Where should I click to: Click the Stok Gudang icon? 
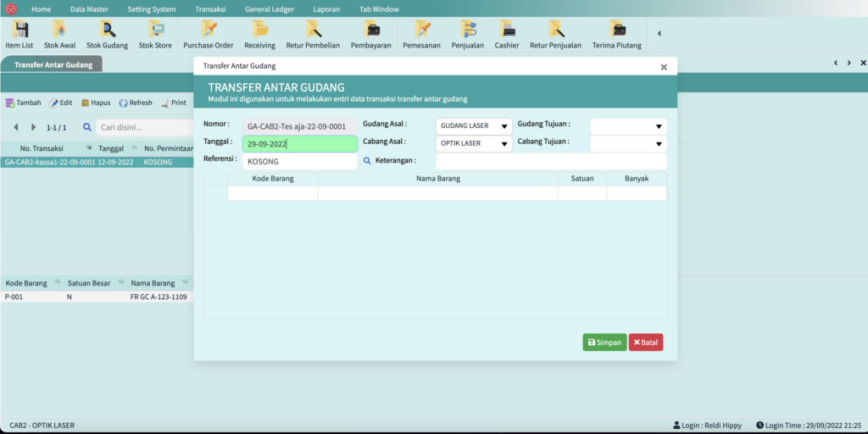pyautogui.click(x=107, y=34)
